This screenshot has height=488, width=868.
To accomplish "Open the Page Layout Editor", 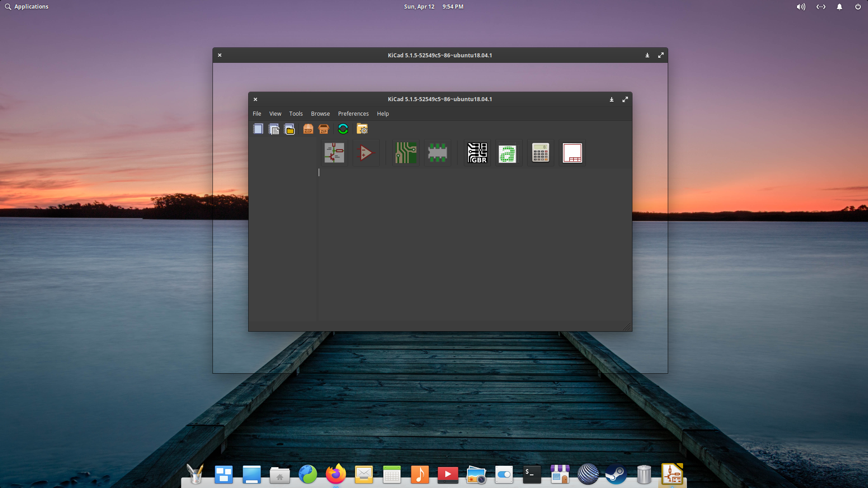I will click(x=572, y=153).
